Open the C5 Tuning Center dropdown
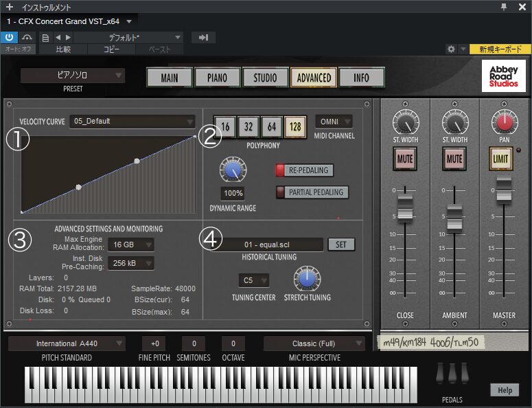The height and width of the screenshot is (408, 532). tap(254, 280)
